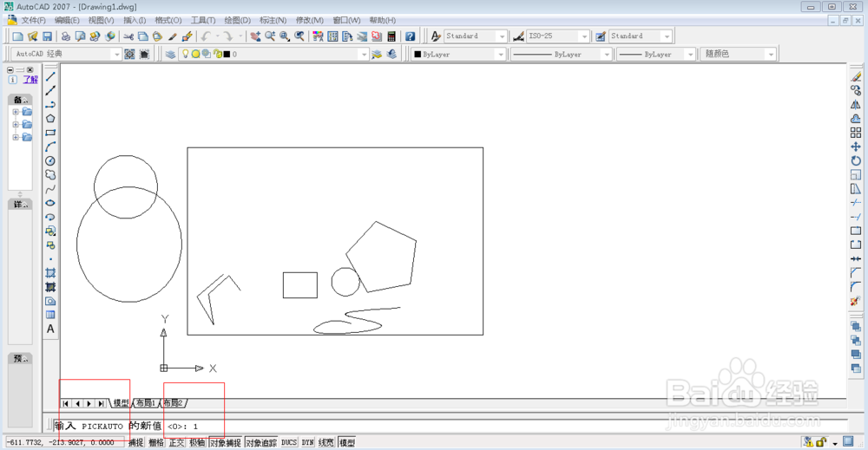The image size is (868, 450).
Task: Select the Multiline Text A tool
Action: (x=50, y=329)
